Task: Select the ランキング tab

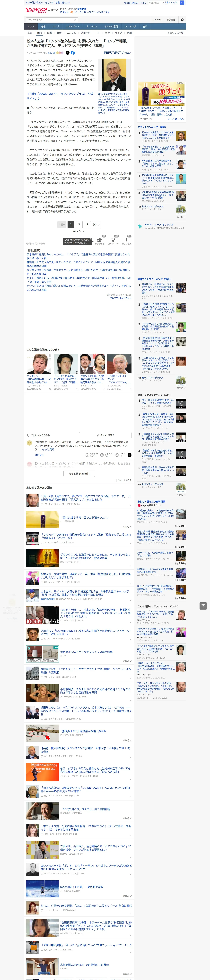Action: pos(130,27)
